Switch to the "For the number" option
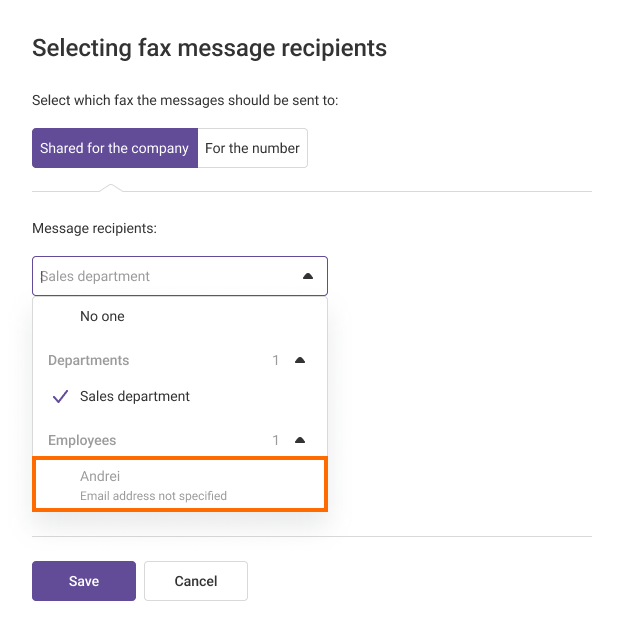This screenshot has width=624, height=633. 252,148
